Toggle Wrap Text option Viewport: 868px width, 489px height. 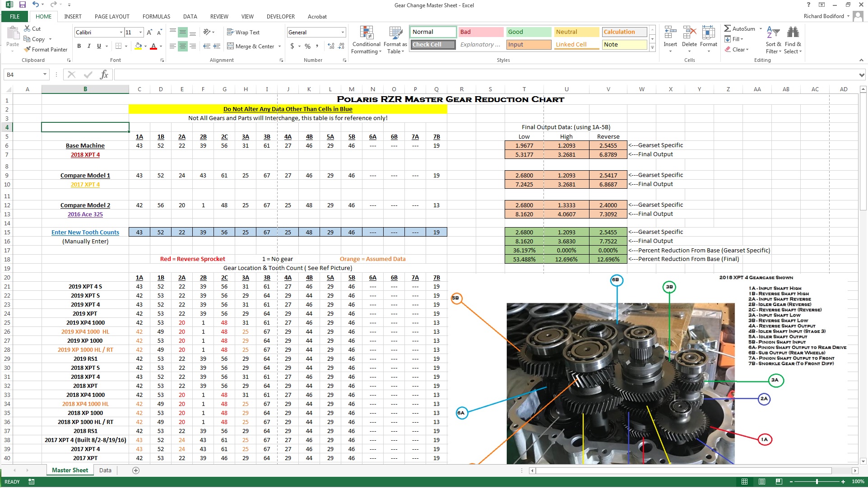click(x=243, y=32)
